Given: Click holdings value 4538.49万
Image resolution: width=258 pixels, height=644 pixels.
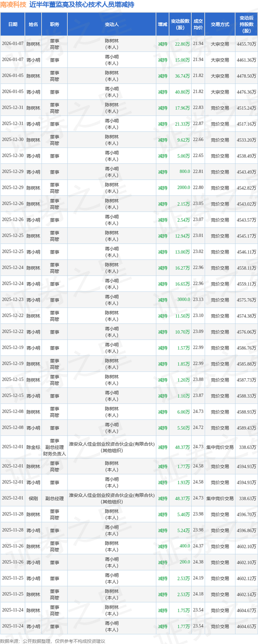Looking at the screenshot, I should click(247, 156).
